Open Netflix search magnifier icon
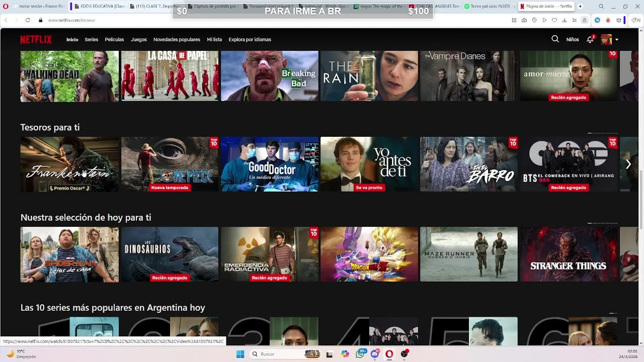 point(555,39)
